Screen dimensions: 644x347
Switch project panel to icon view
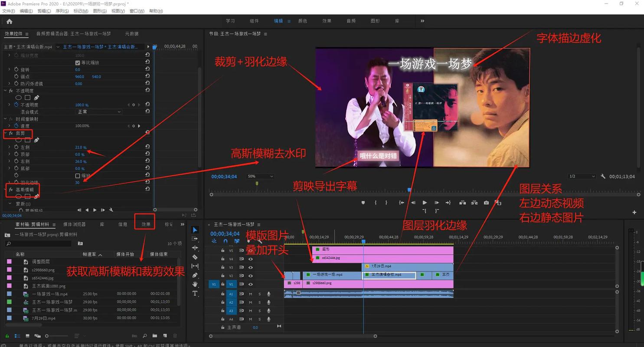pos(27,336)
